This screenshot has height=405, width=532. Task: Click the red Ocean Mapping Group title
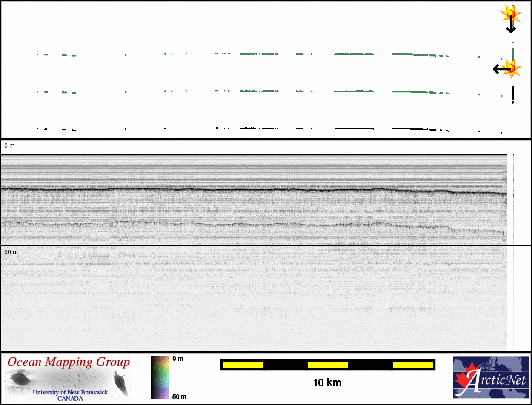pos(69,362)
